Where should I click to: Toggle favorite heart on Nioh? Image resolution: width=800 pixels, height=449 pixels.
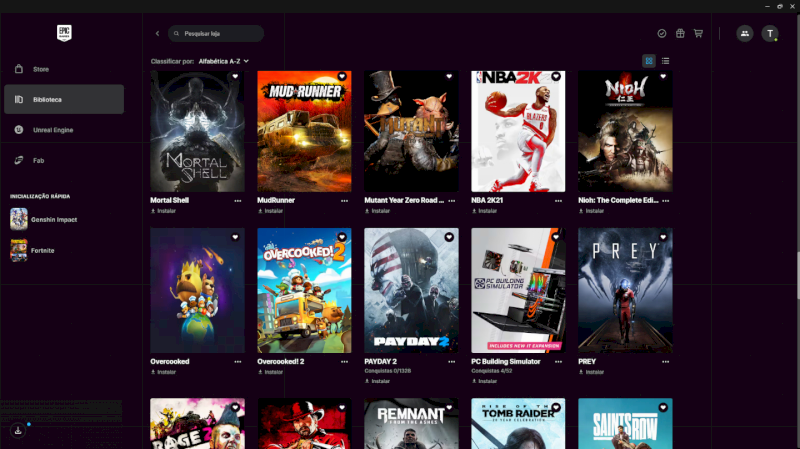point(663,77)
